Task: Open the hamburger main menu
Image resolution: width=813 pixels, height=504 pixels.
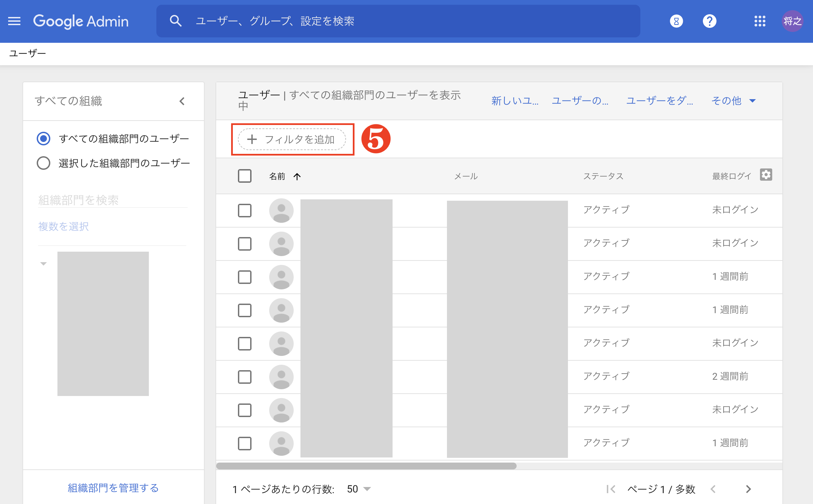Action: tap(14, 21)
